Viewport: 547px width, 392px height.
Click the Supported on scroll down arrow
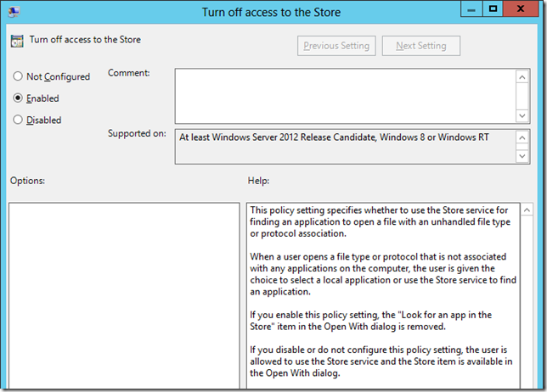(x=523, y=155)
